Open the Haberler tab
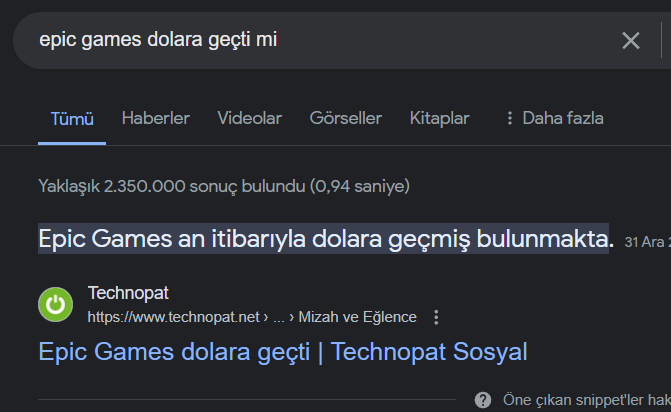The height and width of the screenshot is (412, 671). pyautogui.click(x=155, y=118)
